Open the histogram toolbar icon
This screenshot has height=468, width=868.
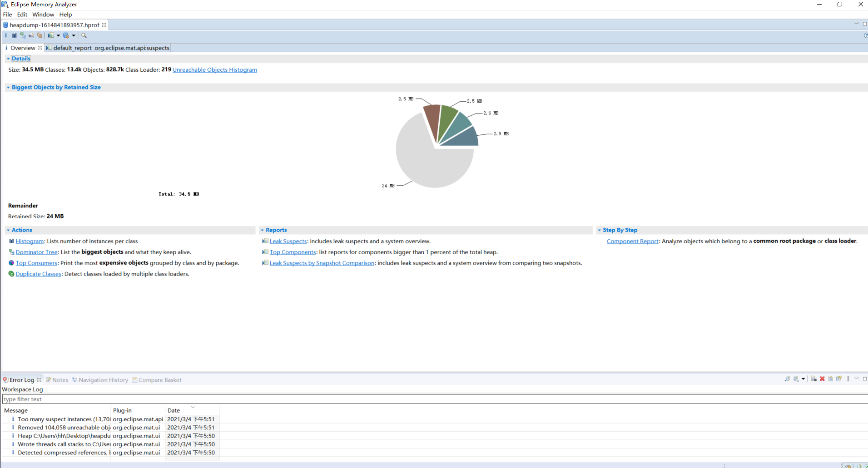tap(14, 35)
